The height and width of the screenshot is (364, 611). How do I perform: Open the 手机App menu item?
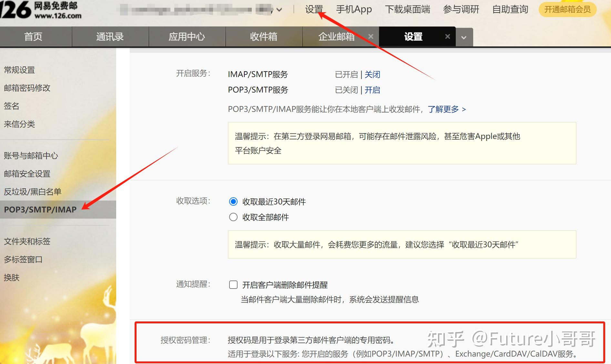(x=354, y=9)
